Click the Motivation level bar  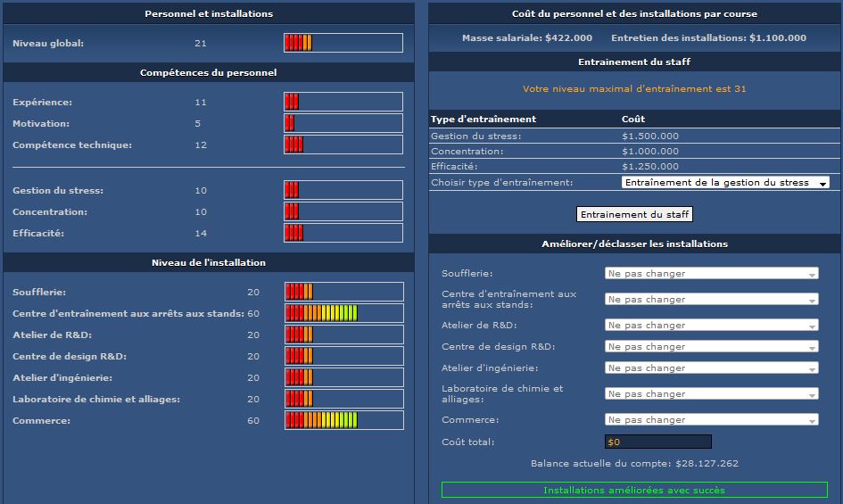click(x=343, y=123)
